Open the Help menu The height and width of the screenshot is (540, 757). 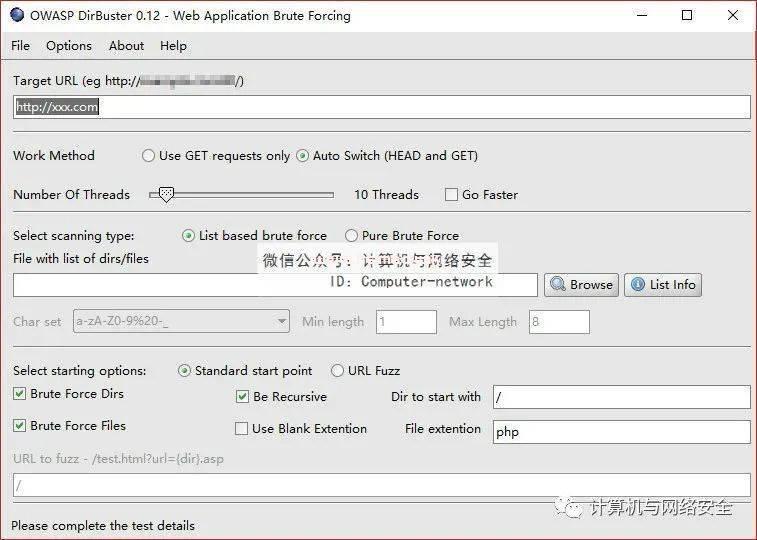coord(173,46)
